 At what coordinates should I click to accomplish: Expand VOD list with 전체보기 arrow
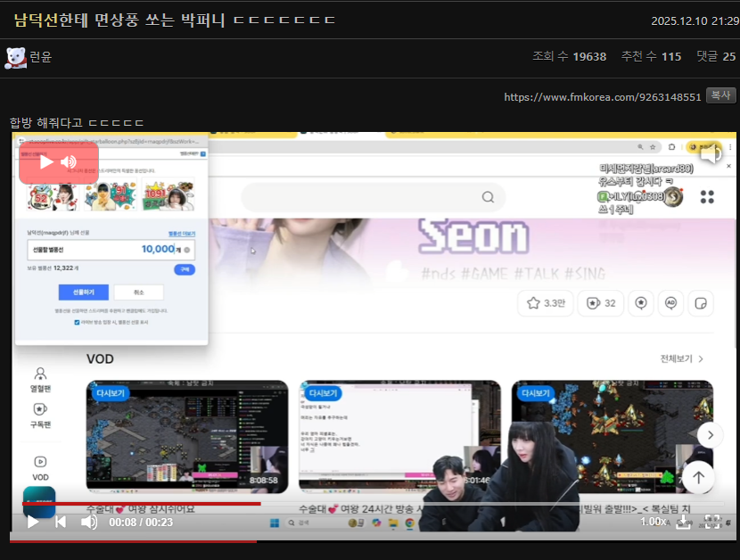coord(683,358)
